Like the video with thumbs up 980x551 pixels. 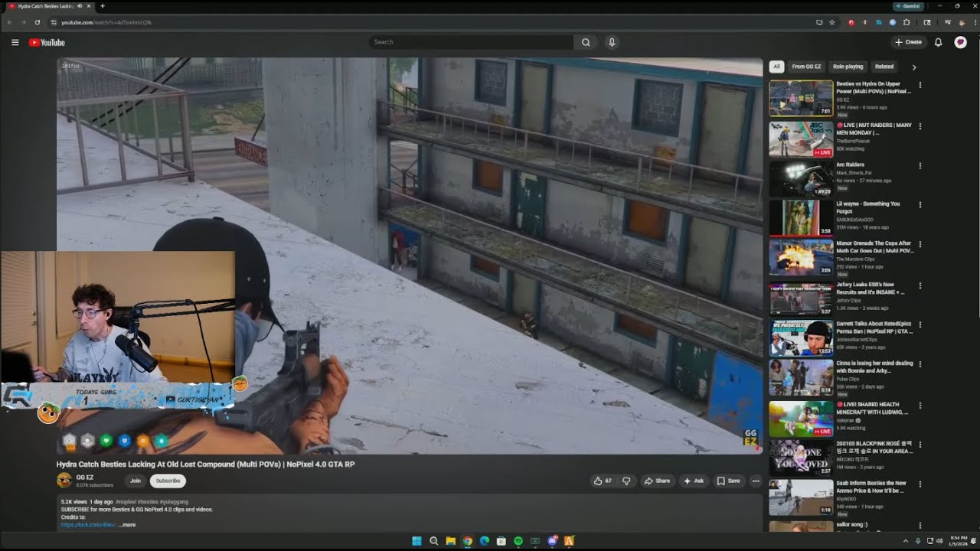tap(603, 481)
